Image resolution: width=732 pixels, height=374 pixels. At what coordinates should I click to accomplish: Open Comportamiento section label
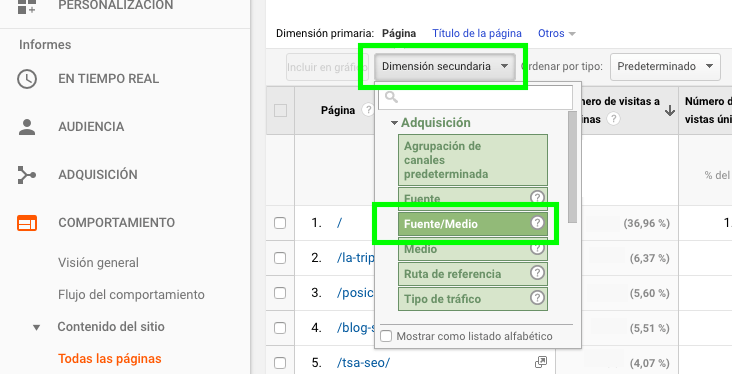[117, 223]
